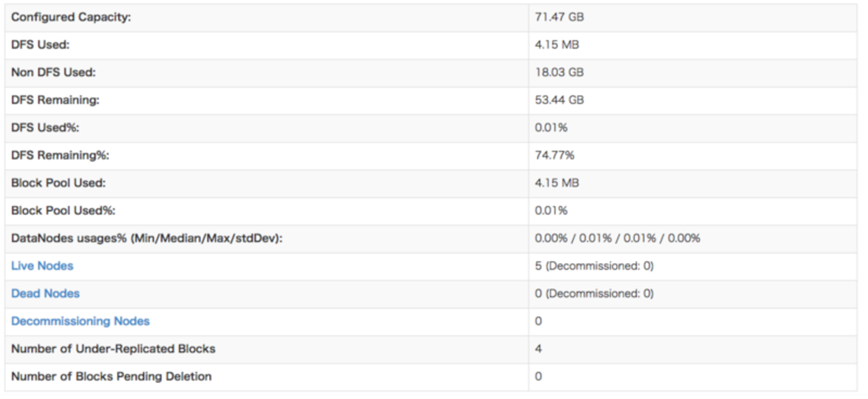Select the DataNodes usages% row label
Image resolution: width=868 pixels, height=399 pixels.
(x=147, y=238)
